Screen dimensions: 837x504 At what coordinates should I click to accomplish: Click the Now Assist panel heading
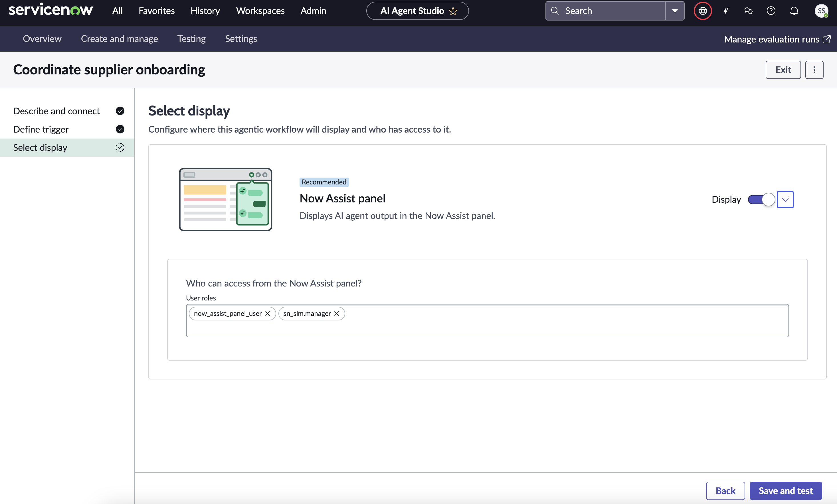342,198
